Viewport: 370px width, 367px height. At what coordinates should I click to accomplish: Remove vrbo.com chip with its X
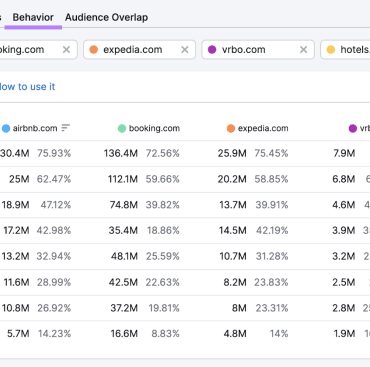tap(303, 50)
